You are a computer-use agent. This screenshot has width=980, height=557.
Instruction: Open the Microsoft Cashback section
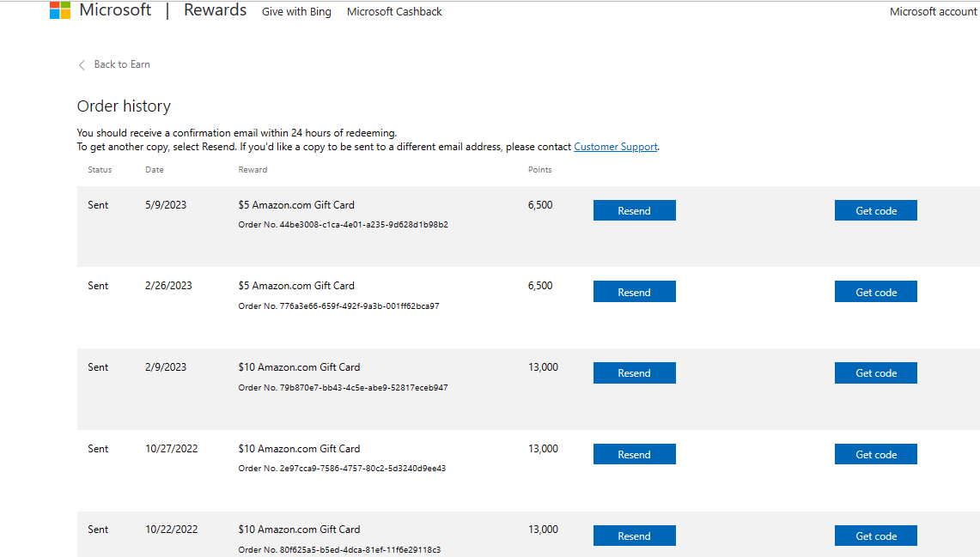pyautogui.click(x=394, y=12)
